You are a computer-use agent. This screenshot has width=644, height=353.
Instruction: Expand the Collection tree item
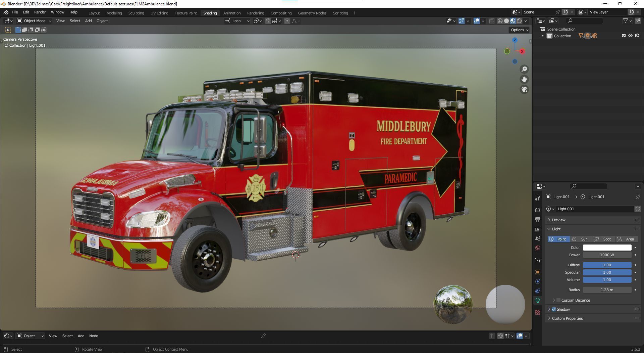542,36
